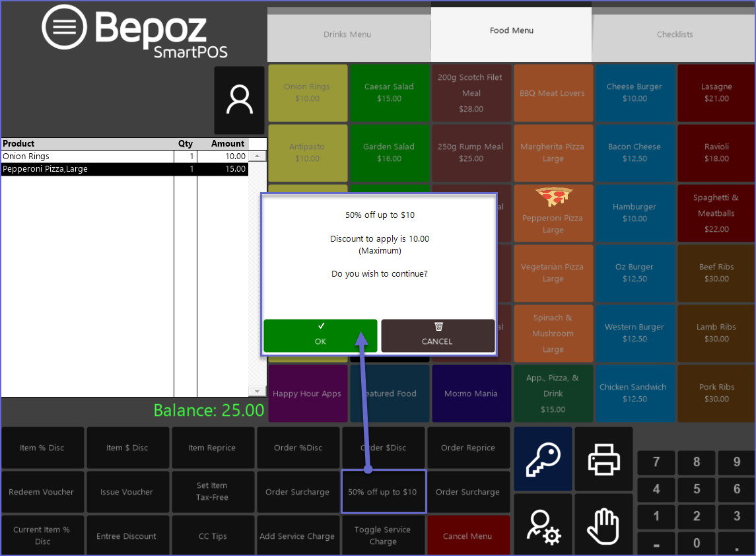Screen dimensions: 756x556
Task: Toggle Service Charge button
Action: (x=383, y=536)
